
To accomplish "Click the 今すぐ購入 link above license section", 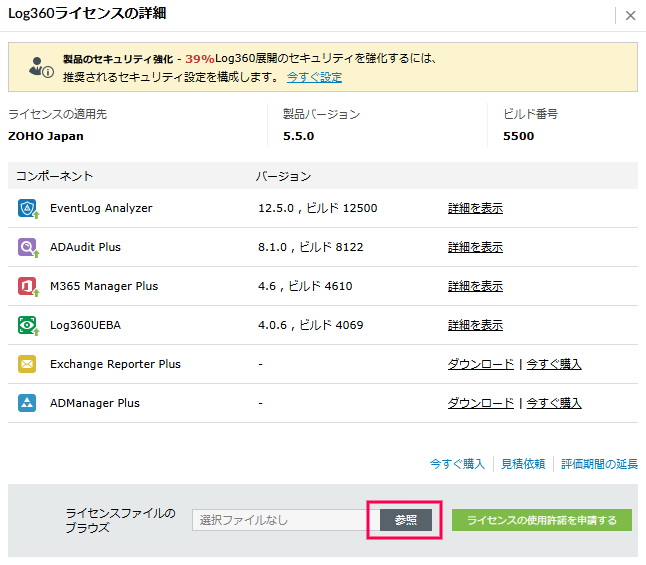I will [x=457, y=464].
